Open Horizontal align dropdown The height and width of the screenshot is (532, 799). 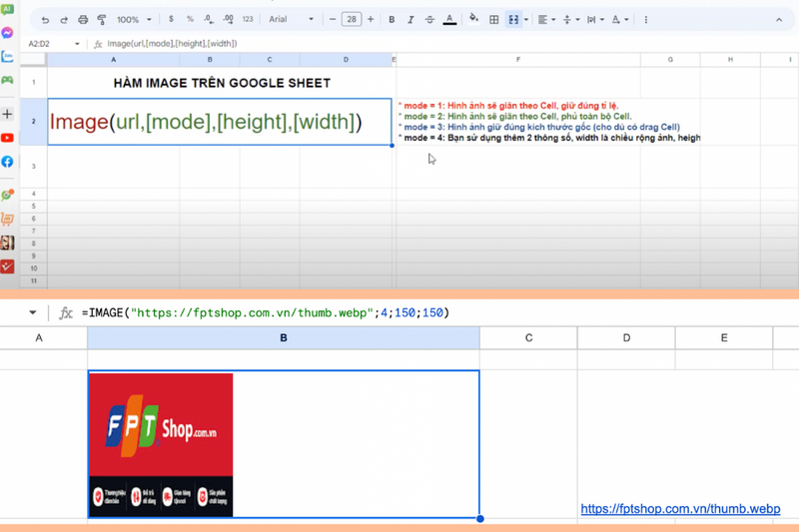coord(545,20)
